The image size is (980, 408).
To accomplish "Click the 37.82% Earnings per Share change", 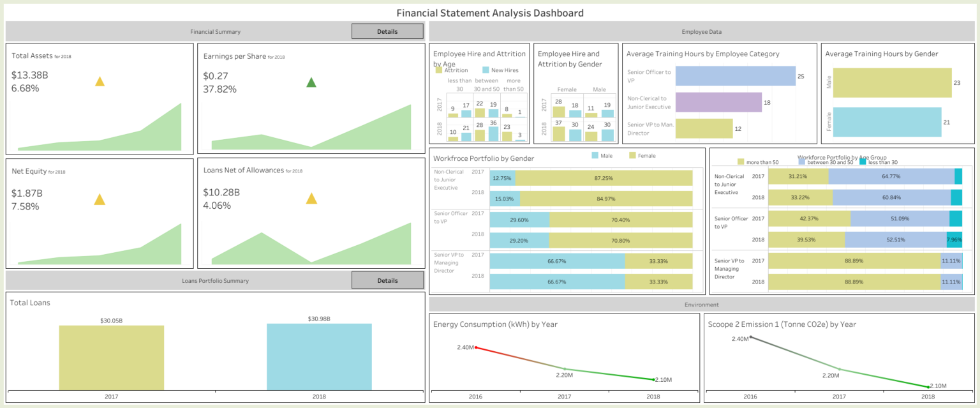I will click(220, 89).
